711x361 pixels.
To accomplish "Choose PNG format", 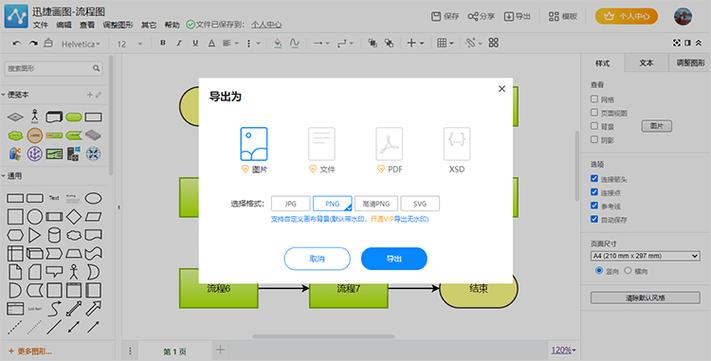I will pyautogui.click(x=332, y=204).
